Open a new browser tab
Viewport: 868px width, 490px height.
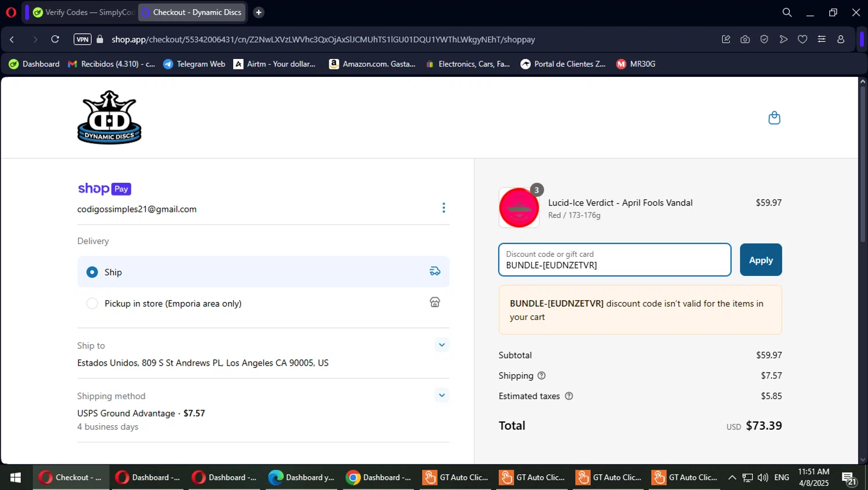[x=259, y=12]
